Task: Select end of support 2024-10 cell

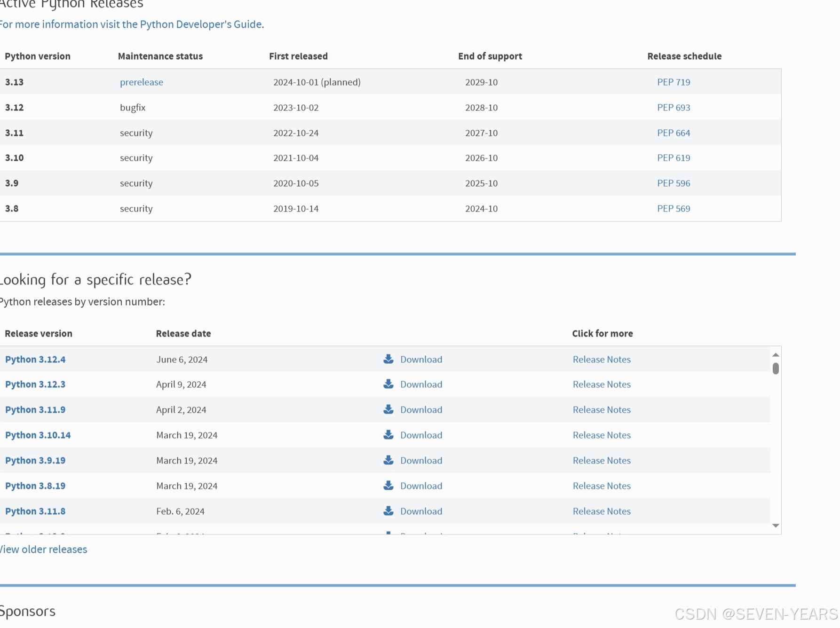Action: point(481,208)
